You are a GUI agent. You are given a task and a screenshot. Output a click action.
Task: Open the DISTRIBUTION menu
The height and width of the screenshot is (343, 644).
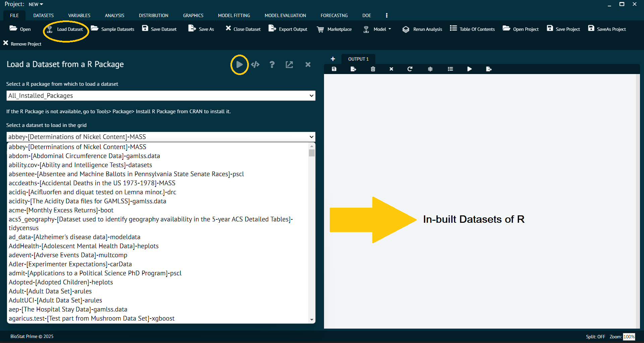pyautogui.click(x=153, y=15)
